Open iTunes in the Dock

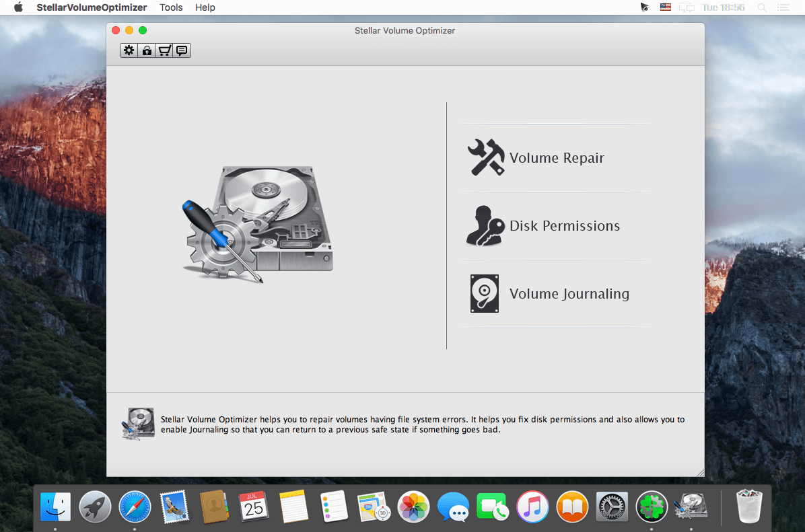pyautogui.click(x=532, y=506)
